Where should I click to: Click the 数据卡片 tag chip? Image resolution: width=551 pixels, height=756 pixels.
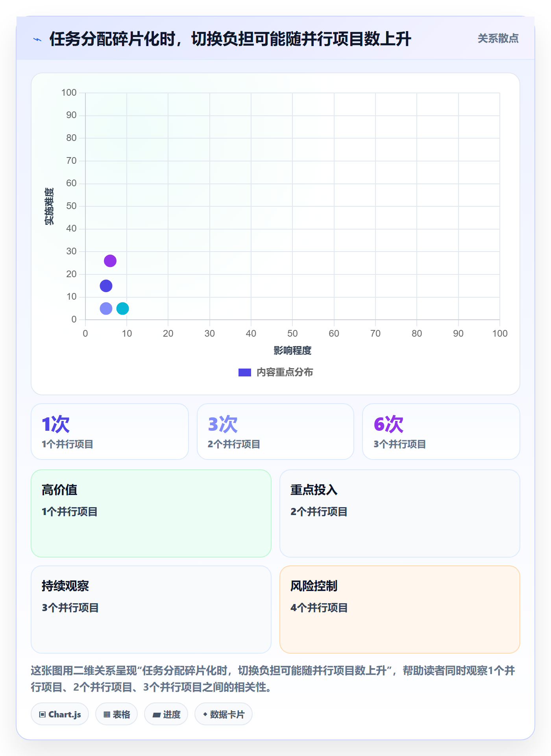pos(224,714)
